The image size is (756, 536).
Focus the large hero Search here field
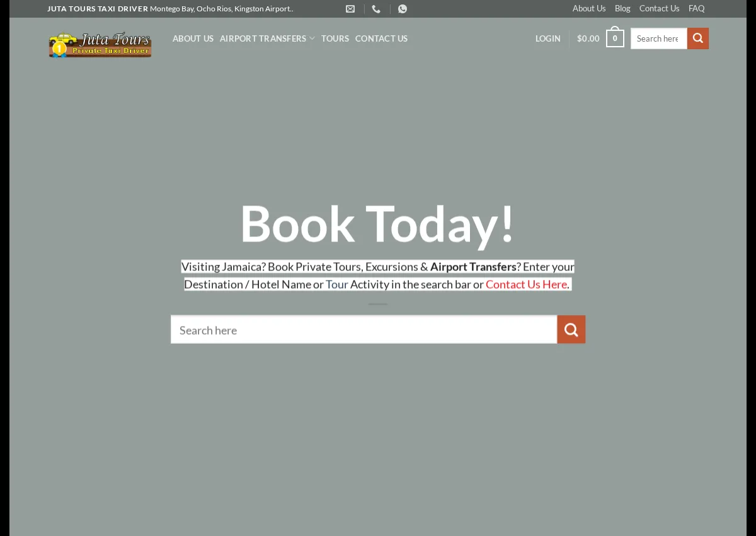[x=364, y=329]
